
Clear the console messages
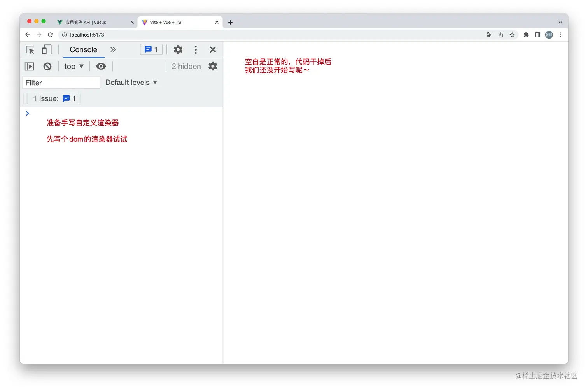coord(47,66)
